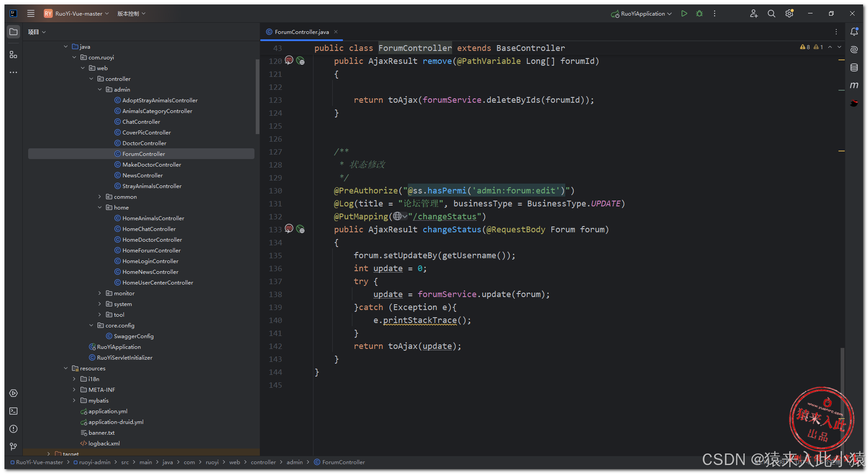Collapse the java folder
The image size is (868, 474).
66,46
